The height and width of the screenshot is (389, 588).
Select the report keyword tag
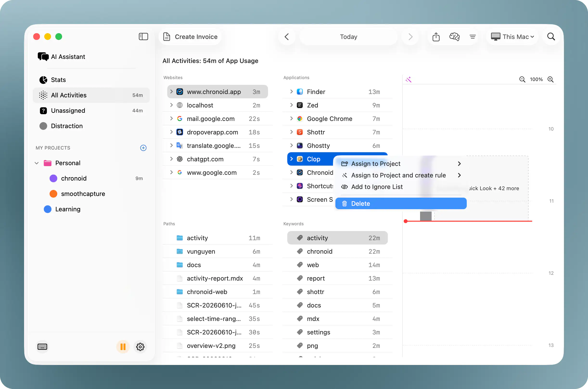point(337,279)
